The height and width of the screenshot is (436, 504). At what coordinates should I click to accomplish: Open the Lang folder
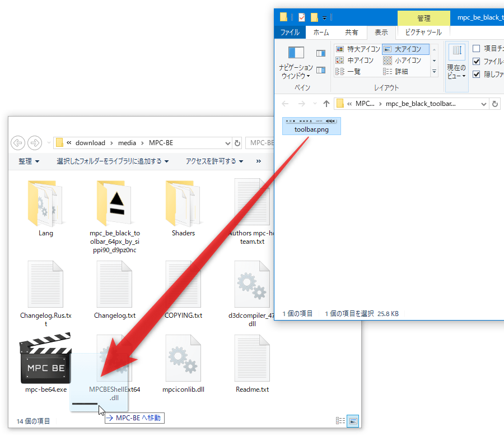tap(46, 208)
